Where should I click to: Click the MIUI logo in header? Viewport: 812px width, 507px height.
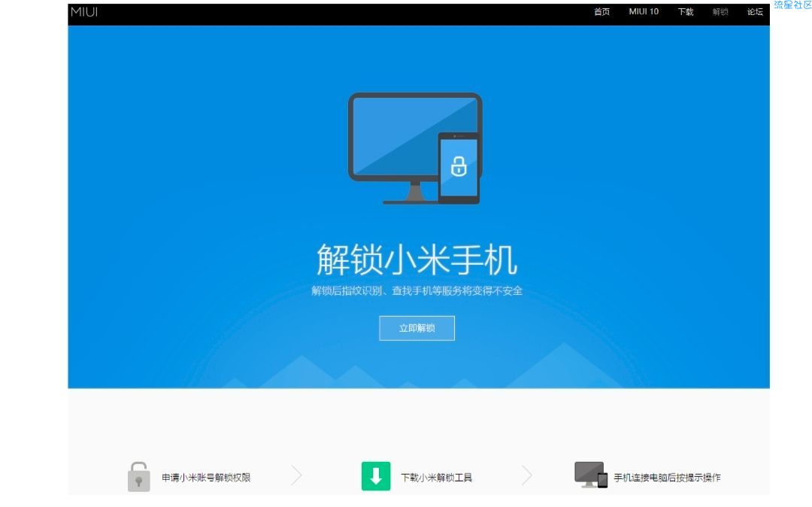point(84,12)
